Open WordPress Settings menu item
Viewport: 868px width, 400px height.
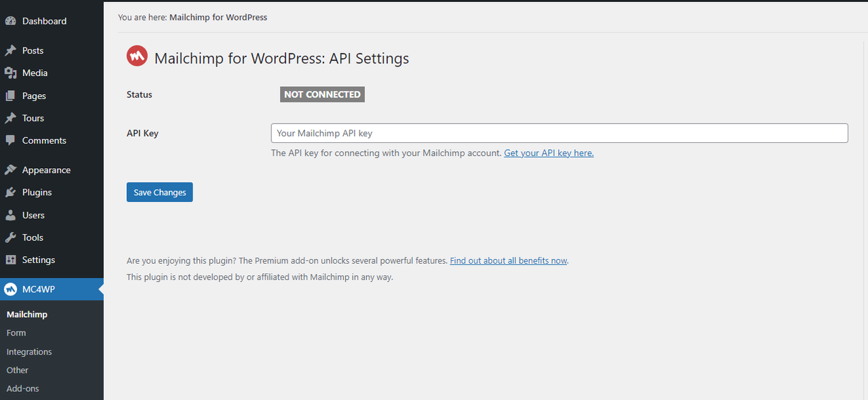pos(52,260)
